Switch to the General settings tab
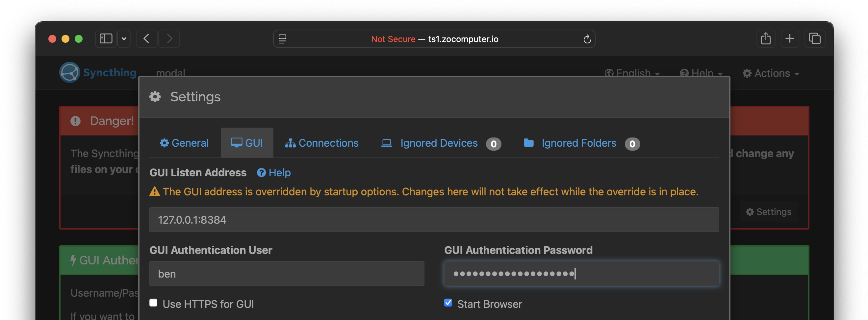The image size is (868, 320). tap(184, 143)
